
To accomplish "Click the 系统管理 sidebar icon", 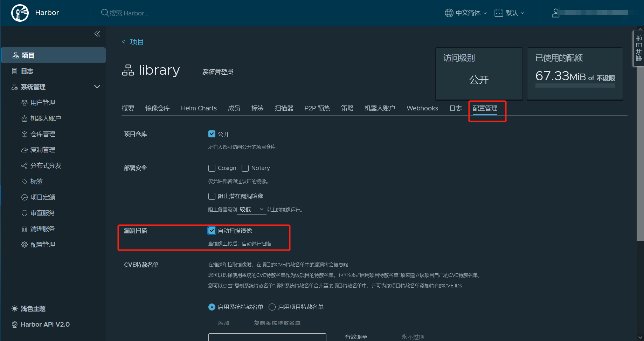I will pyautogui.click(x=15, y=87).
